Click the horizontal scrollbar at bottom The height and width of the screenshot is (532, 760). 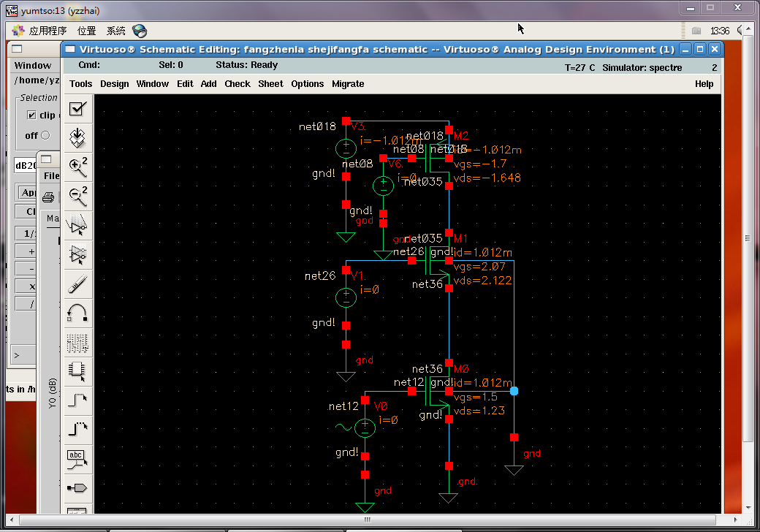pyautogui.click(x=365, y=521)
